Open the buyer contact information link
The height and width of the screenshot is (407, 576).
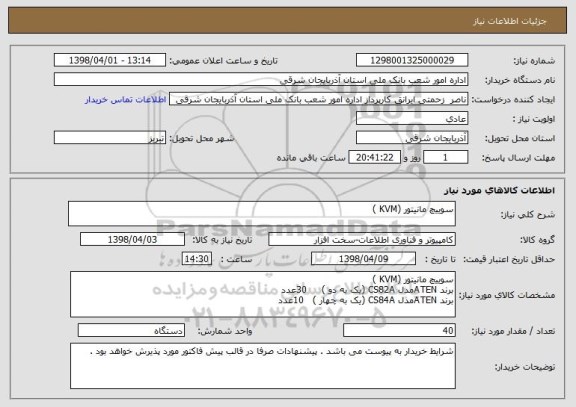coord(126,100)
